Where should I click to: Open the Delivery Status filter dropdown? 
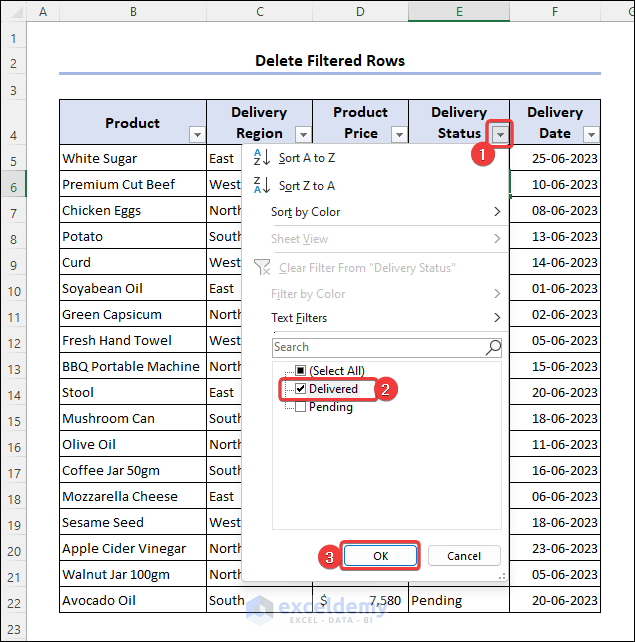501,134
